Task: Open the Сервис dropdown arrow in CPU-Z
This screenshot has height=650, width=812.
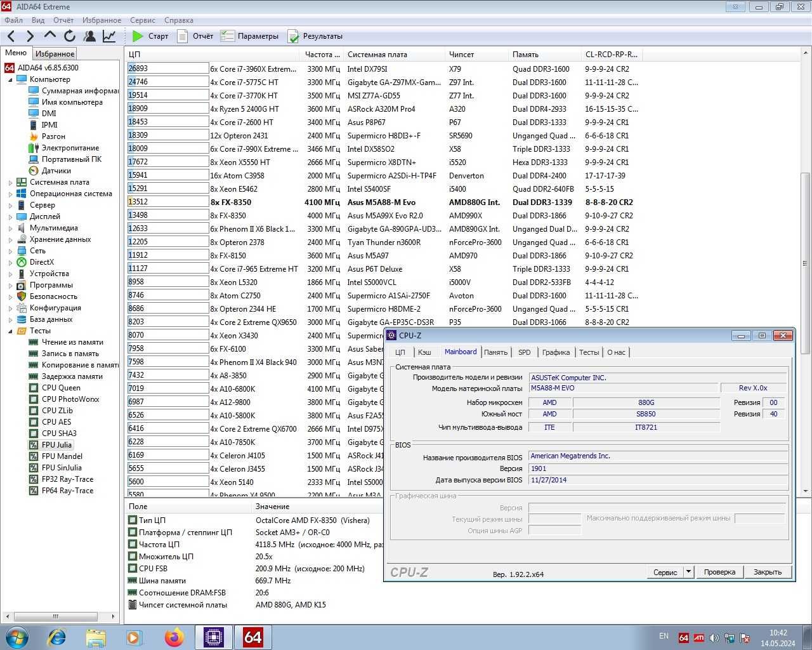Action: (x=688, y=572)
